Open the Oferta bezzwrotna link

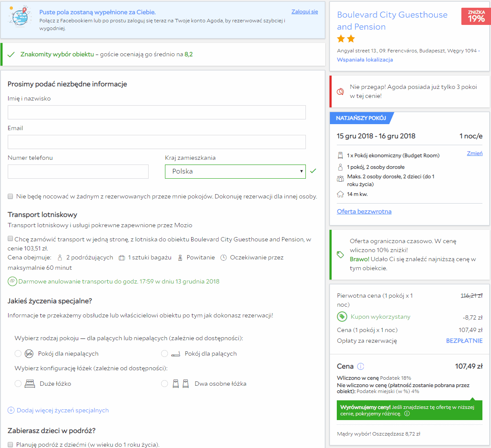pos(364,211)
